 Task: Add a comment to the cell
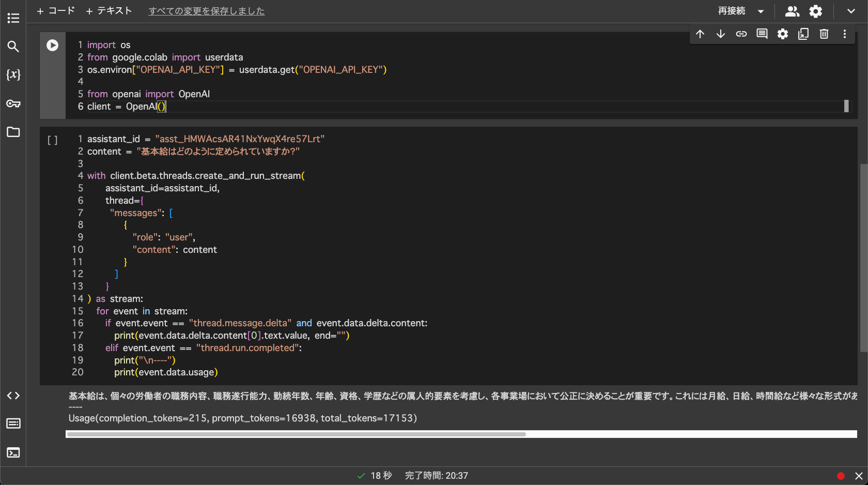click(x=762, y=34)
